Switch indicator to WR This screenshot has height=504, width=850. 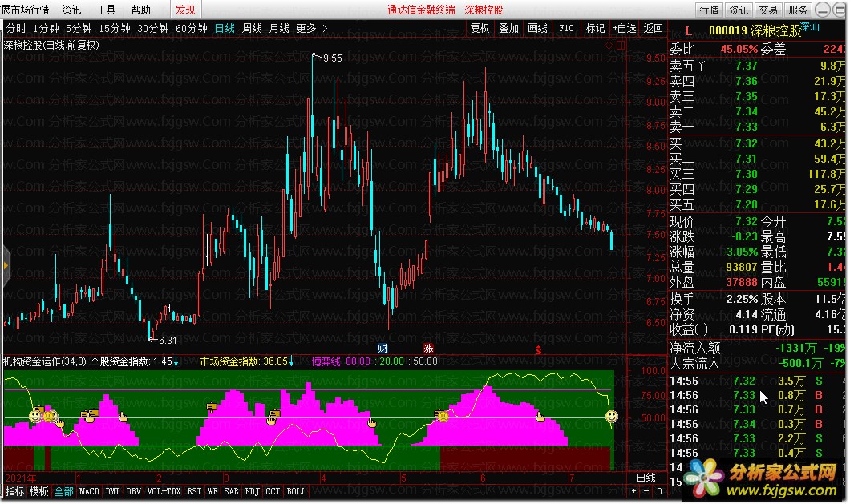click(x=213, y=491)
